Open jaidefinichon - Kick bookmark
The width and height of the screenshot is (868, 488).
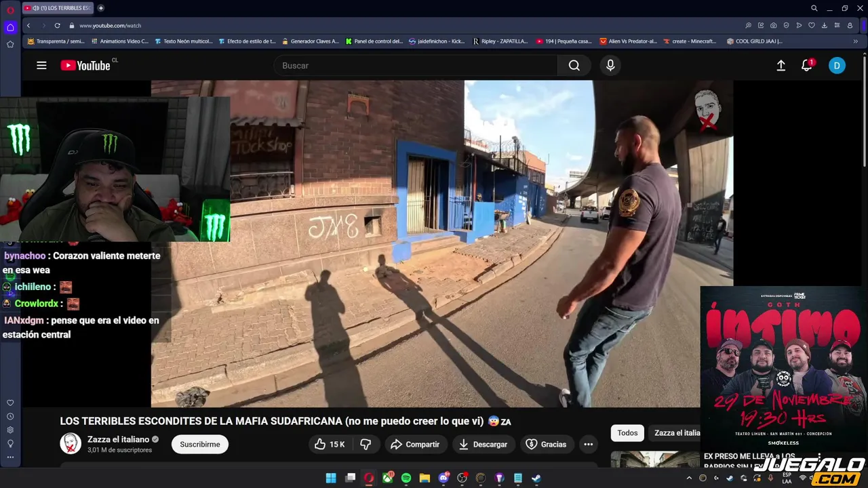(x=437, y=41)
